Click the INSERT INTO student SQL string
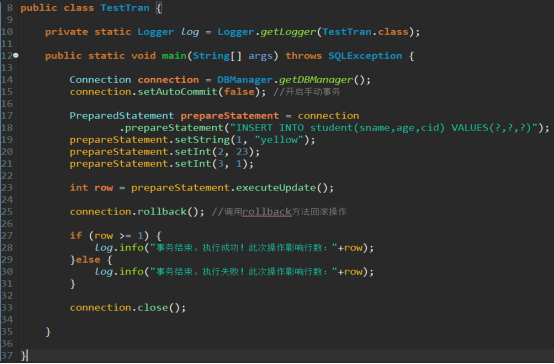This screenshot has height=364, width=554. (x=384, y=128)
